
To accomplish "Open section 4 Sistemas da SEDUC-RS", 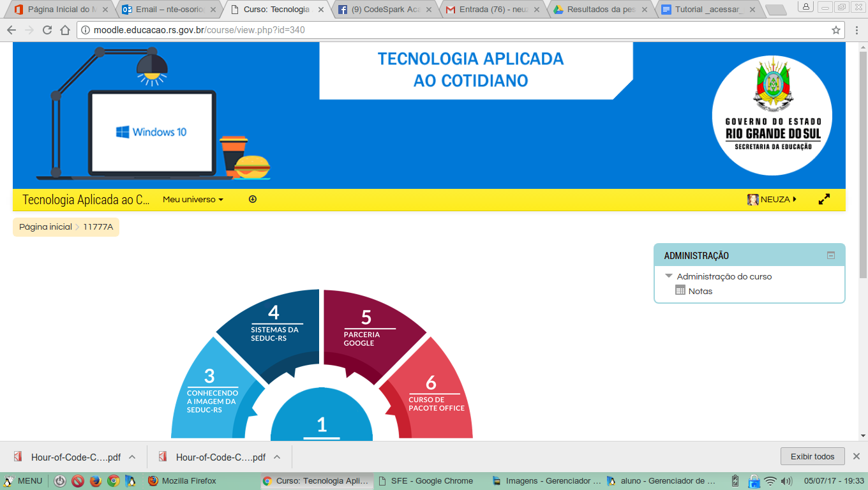I will pos(274,332).
